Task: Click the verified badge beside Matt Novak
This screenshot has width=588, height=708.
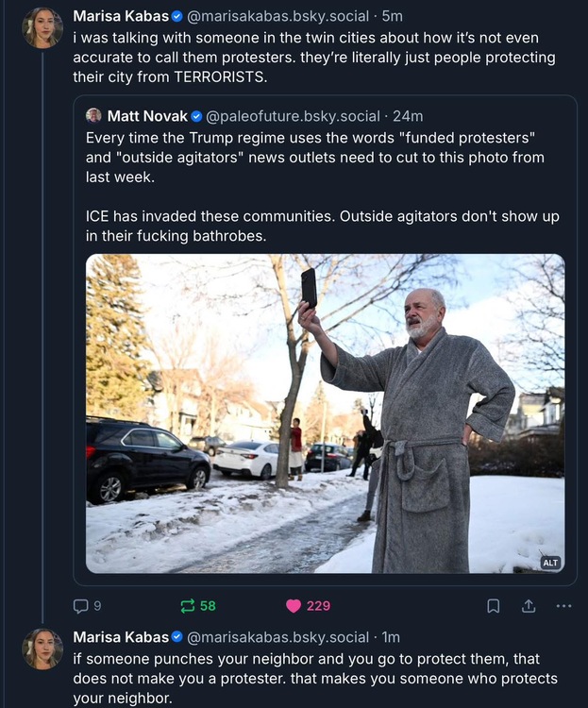Action: tap(196, 116)
